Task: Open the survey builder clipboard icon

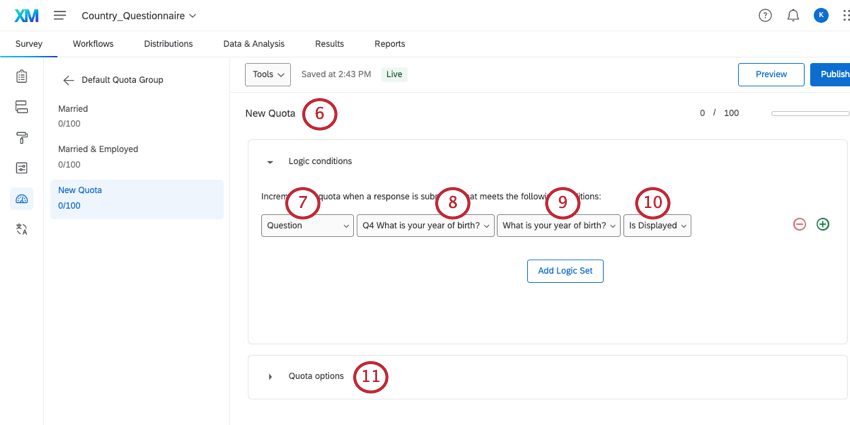Action: pos(22,77)
